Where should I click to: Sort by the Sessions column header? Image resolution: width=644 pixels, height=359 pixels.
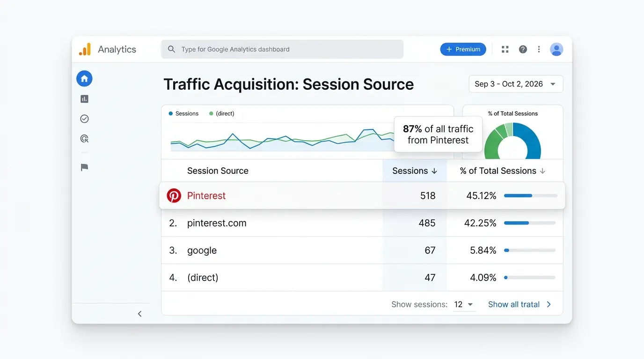pyautogui.click(x=415, y=171)
